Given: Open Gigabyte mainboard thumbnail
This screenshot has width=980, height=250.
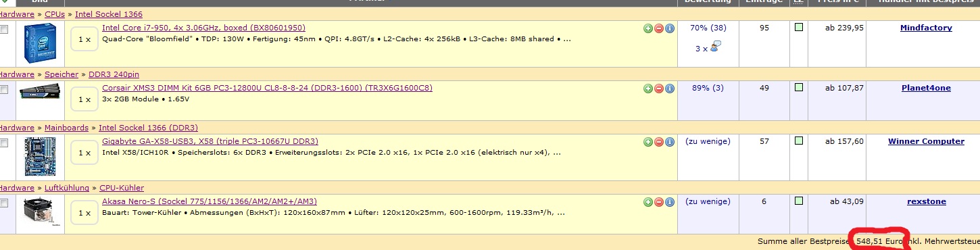Looking at the screenshot, I should 40,157.
